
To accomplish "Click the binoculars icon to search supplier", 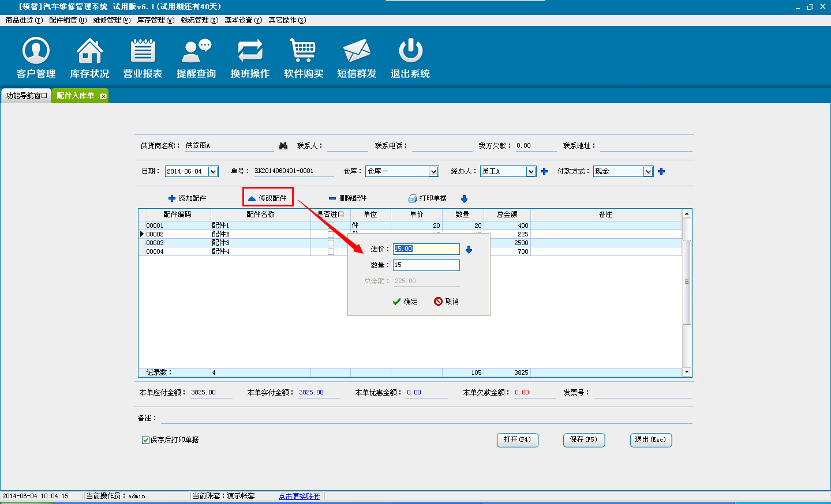I will pyautogui.click(x=283, y=146).
